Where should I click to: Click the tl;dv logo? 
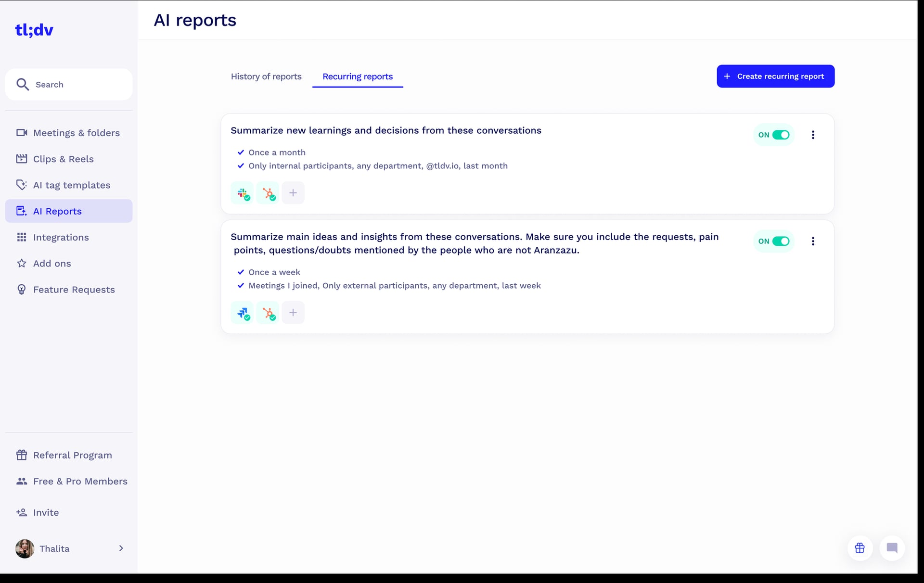34,30
